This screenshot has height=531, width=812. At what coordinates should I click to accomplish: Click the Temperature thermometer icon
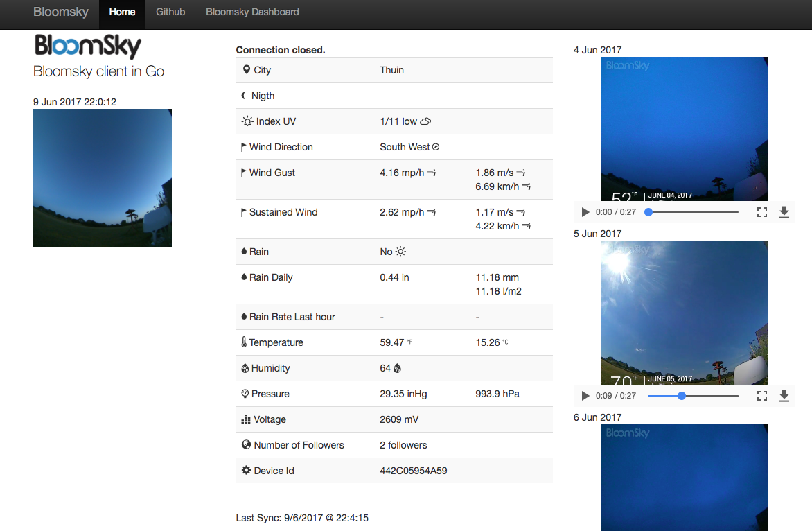tap(244, 342)
